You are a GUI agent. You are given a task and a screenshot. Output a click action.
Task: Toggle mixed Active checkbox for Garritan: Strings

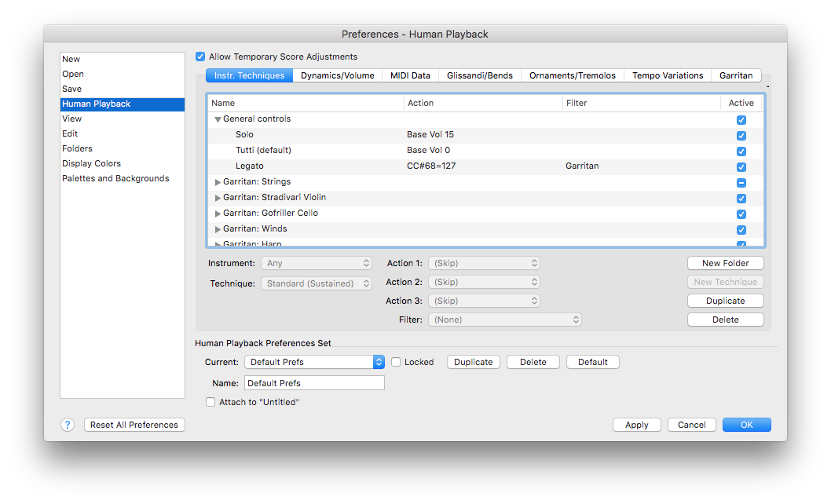click(x=741, y=183)
